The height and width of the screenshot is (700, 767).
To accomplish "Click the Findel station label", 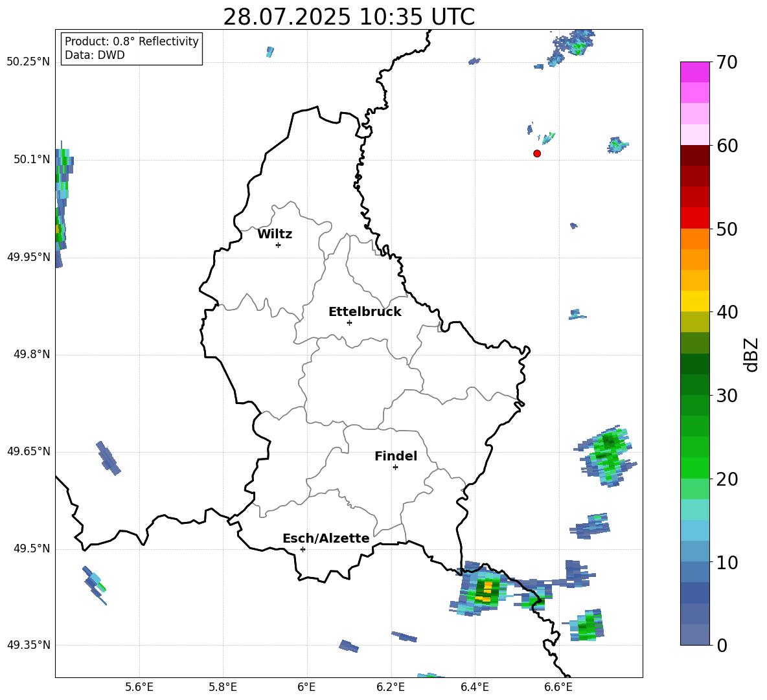I will [396, 456].
